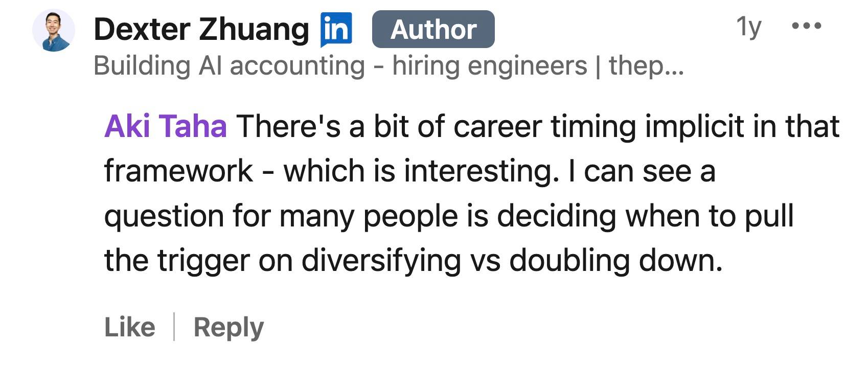Click the "1y" comment timestamp
The width and height of the screenshot is (868, 365).
(748, 26)
